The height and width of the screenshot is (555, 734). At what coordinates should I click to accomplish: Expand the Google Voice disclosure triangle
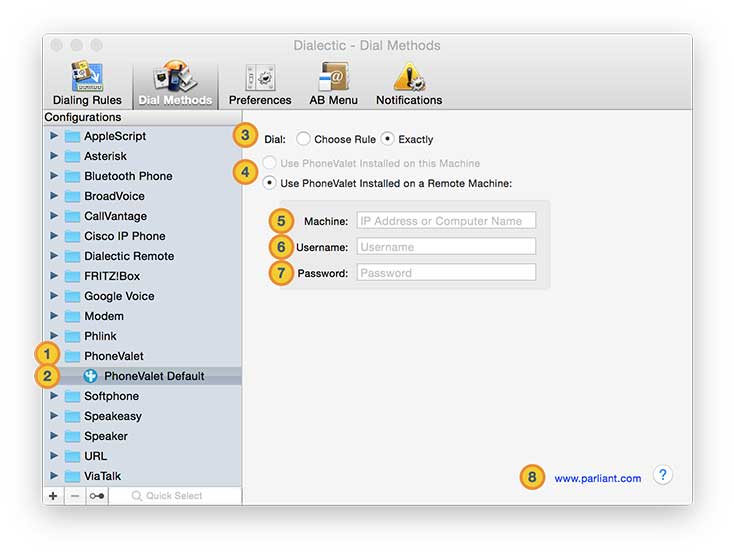tap(54, 296)
